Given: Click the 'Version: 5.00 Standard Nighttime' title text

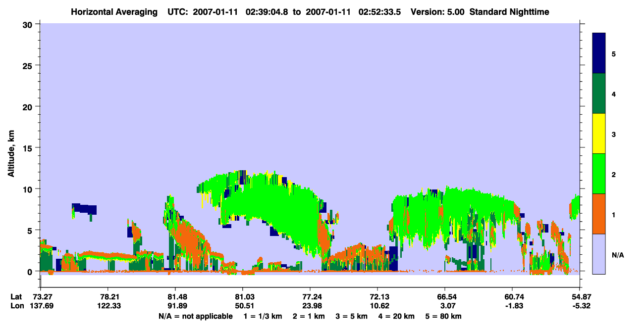Looking at the screenshot, I should click(480, 11).
